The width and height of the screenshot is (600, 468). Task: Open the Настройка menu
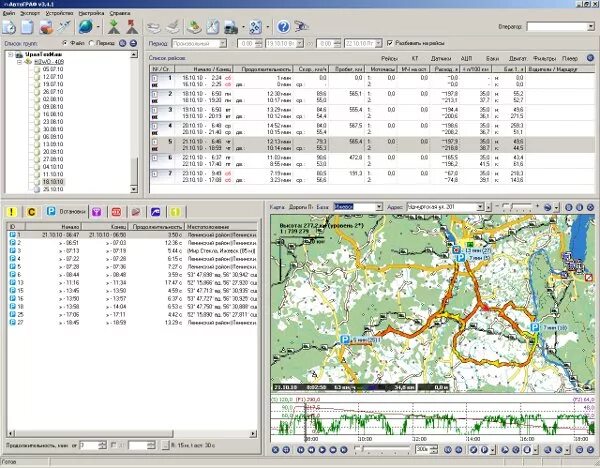tap(91, 13)
